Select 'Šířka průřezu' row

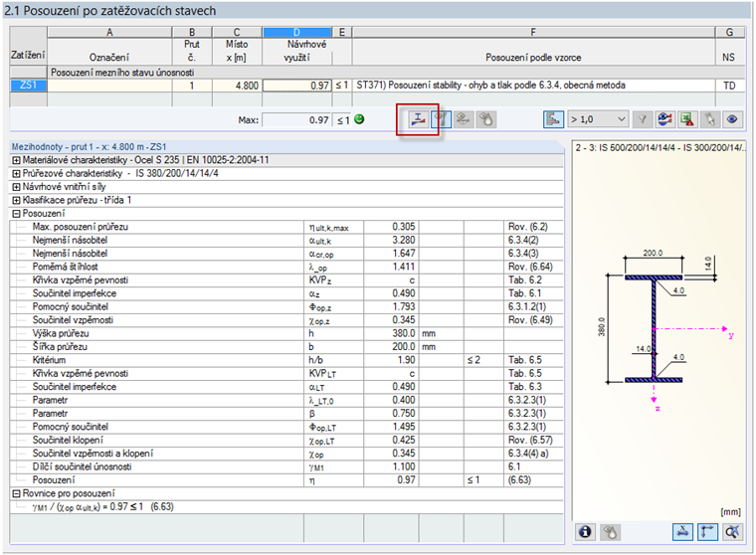tap(286, 347)
